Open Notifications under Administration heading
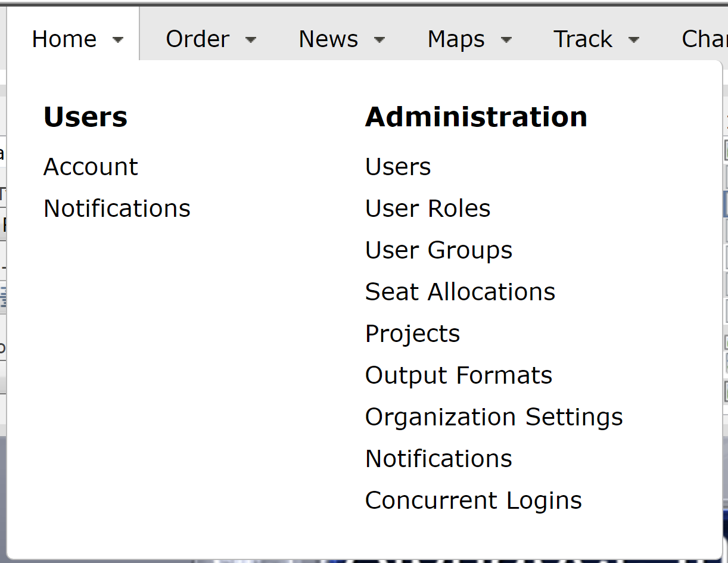Image resolution: width=728 pixels, height=563 pixels. pos(438,459)
